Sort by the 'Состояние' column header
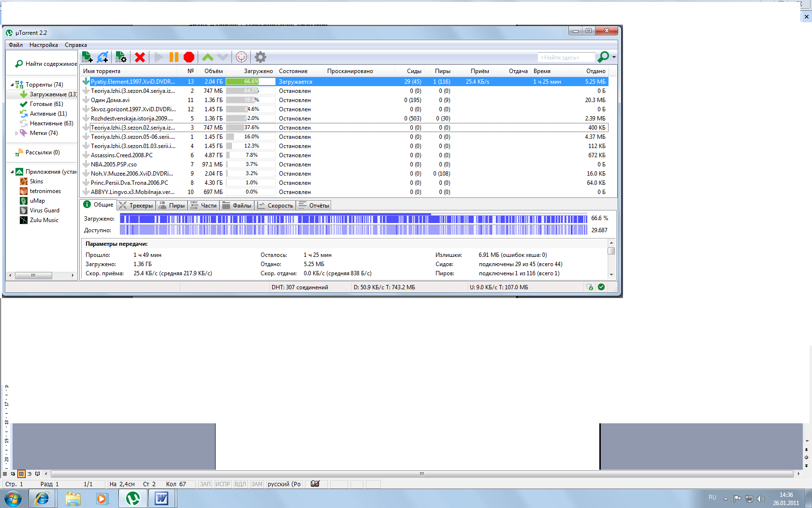The height and width of the screenshot is (508, 812). [x=300, y=71]
